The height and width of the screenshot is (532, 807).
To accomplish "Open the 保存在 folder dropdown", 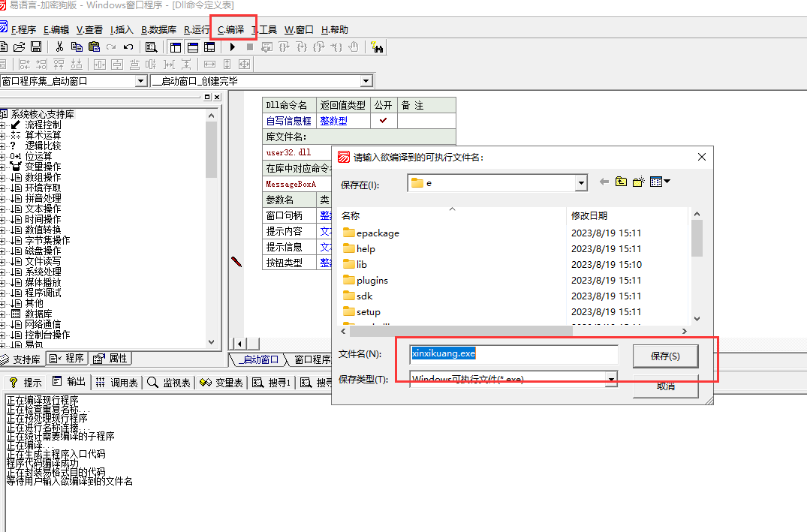I will pos(581,183).
